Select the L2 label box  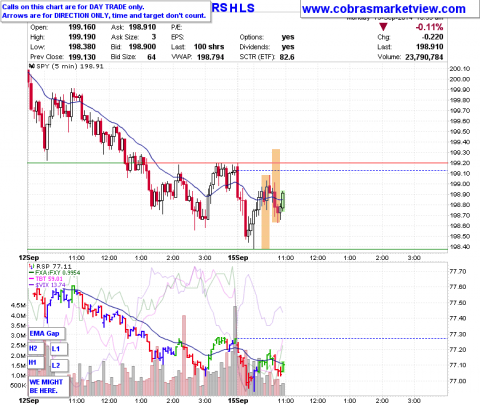(x=59, y=365)
